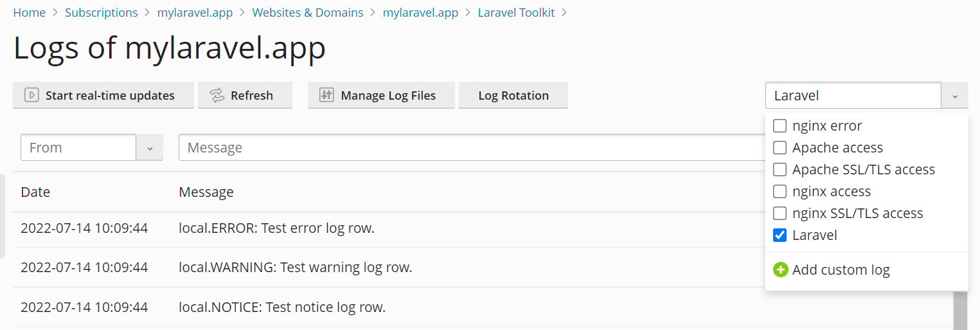Go to Home breadcrumb link
Screen dimensions: 980x330
tap(30, 12)
